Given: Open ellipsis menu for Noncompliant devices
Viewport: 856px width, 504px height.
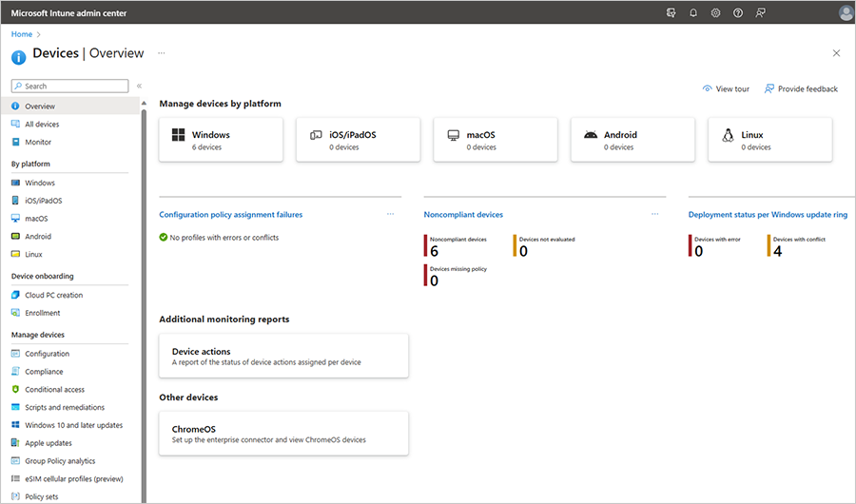Looking at the screenshot, I should point(655,214).
